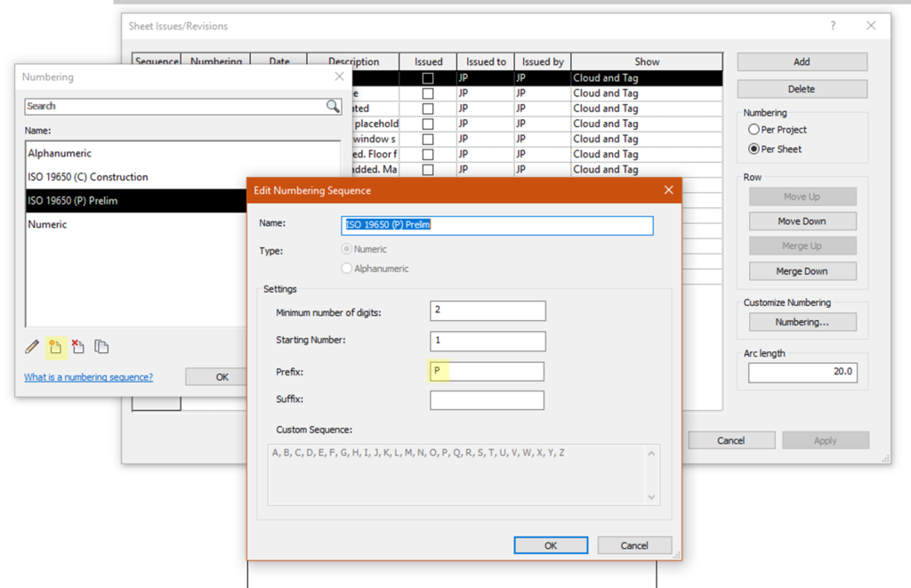Click the Description column header
Viewport: 911px width, 588px height.
(x=353, y=61)
